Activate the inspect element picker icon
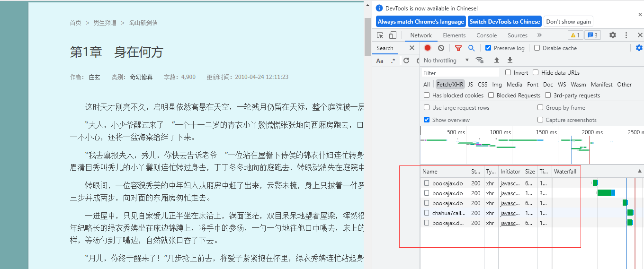The width and height of the screenshot is (644, 269). (x=380, y=35)
